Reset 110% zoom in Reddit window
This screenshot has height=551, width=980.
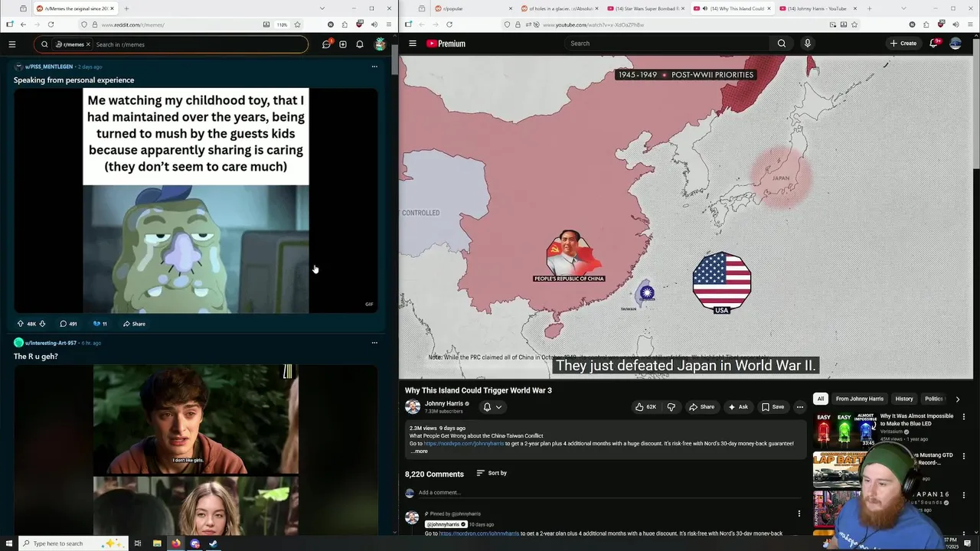pos(283,24)
